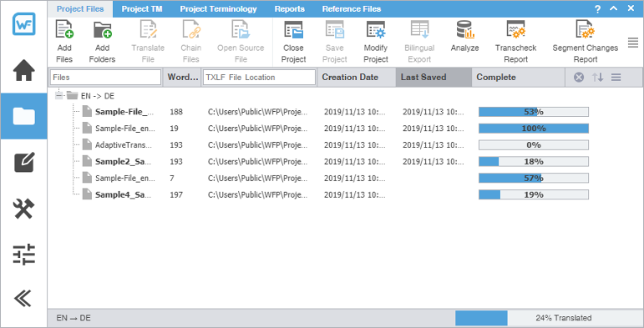Open the toolbar overflow hamburger menu
This screenshot has width=644, height=328.
(x=633, y=43)
